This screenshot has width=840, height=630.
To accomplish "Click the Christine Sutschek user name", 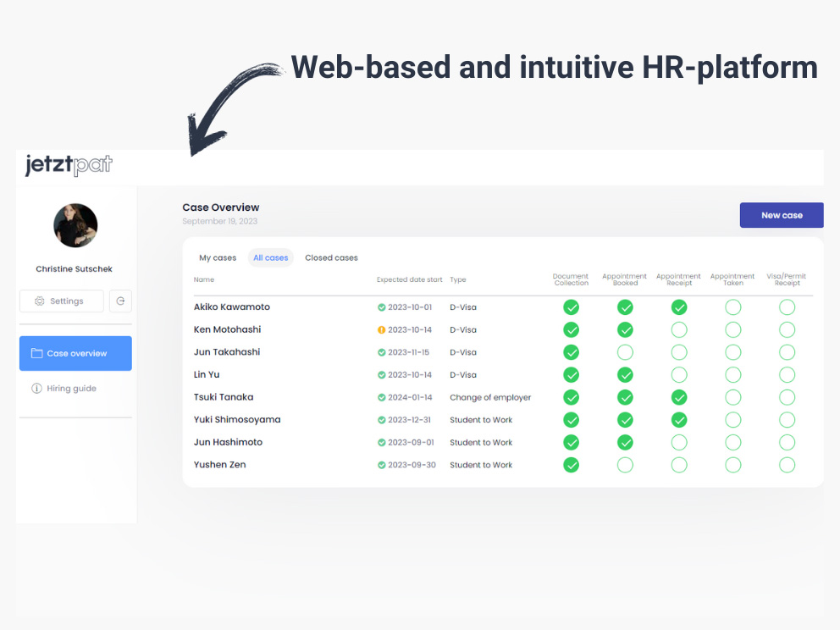I will tap(74, 269).
